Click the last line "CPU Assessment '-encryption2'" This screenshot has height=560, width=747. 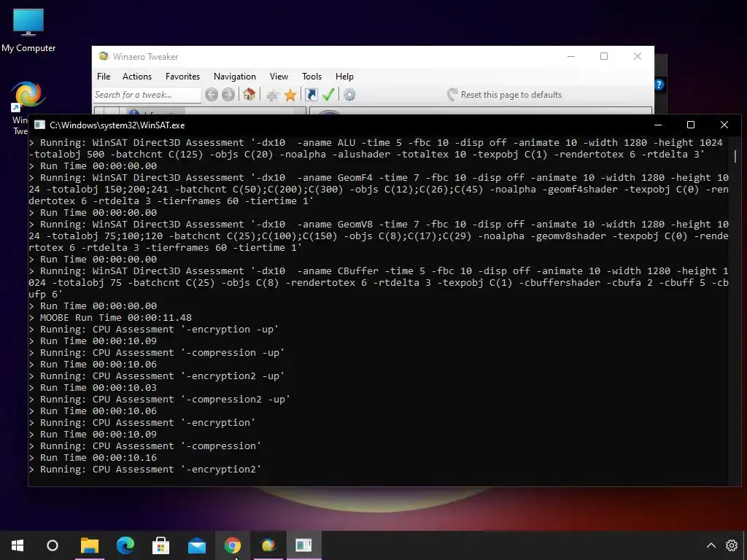tap(177, 469)
